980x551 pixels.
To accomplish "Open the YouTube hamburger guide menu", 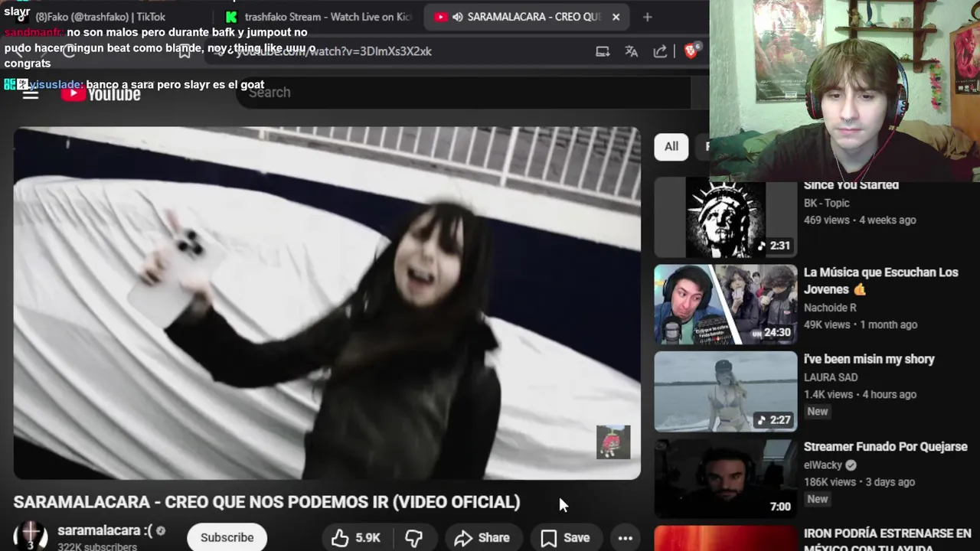I will (x=31, y=94).
